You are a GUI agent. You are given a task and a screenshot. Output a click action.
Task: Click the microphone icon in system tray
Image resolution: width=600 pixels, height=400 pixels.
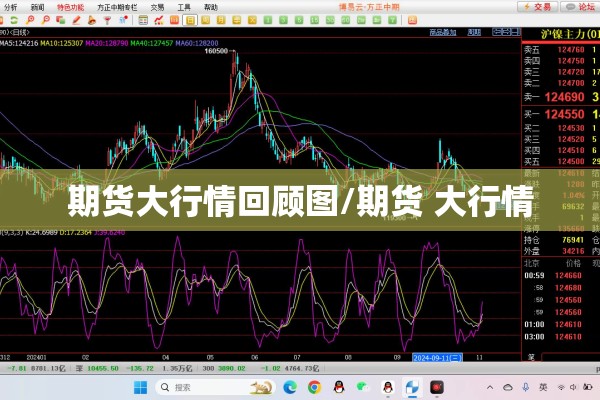click(x=525, y=387)
